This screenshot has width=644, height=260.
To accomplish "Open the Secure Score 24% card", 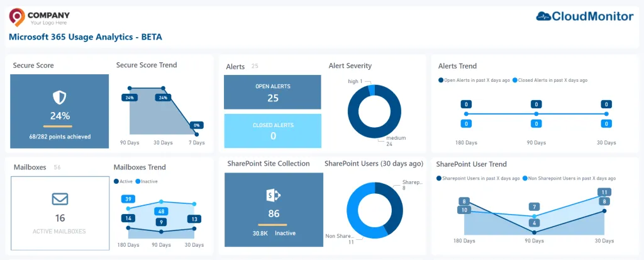I will point(60,111).
